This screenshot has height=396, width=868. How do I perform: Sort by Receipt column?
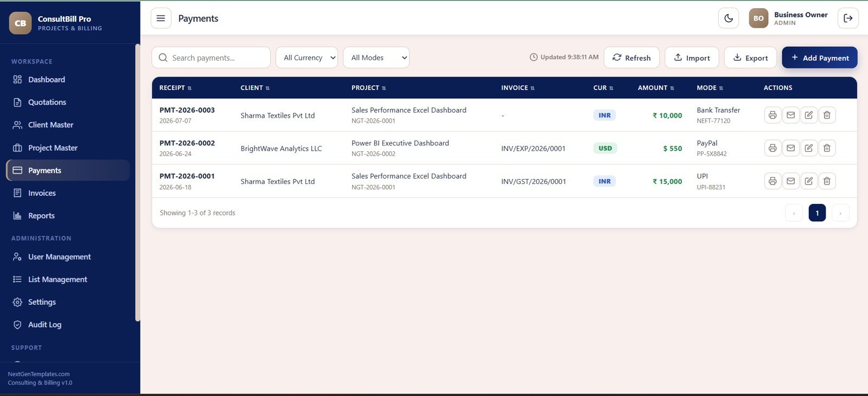coord(175,88)
